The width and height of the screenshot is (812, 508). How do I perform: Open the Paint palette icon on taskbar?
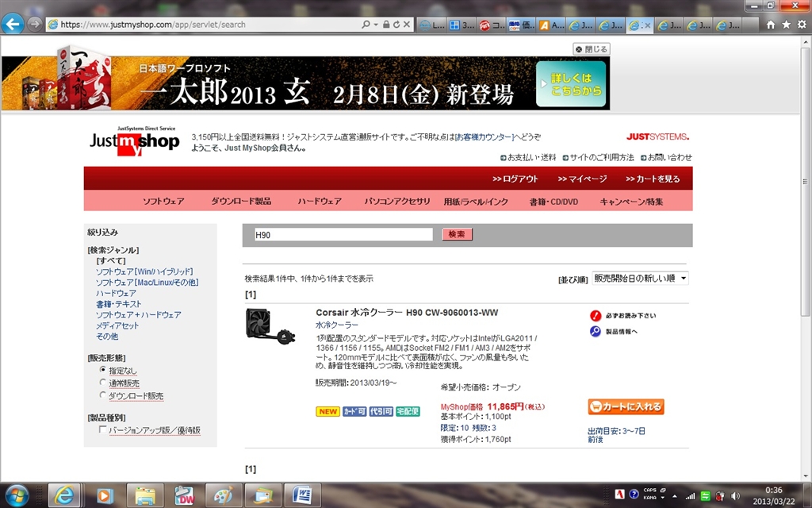[223, 495]
